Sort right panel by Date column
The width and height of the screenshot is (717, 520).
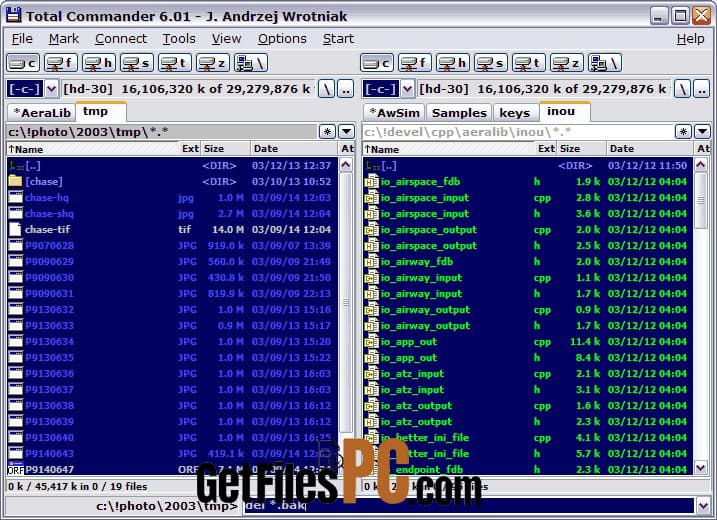650,149
